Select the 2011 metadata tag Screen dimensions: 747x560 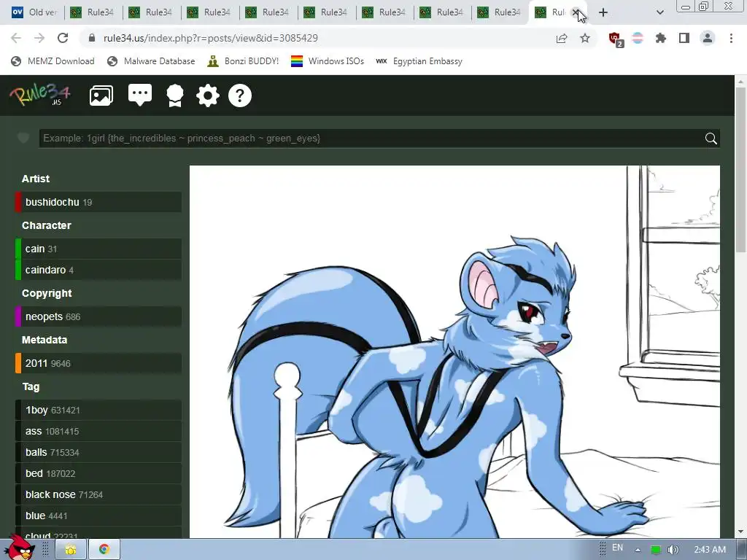[98, 363]
